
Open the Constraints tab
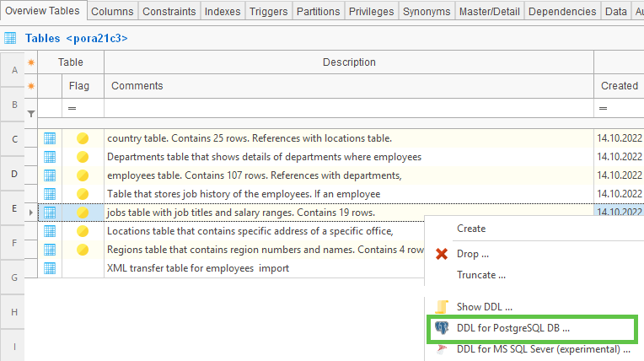[169, 11]
